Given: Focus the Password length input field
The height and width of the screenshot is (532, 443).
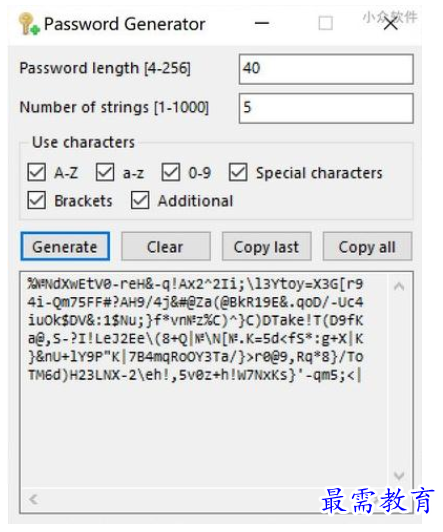Looking at the screenshot, I should (x=326, y=69).
